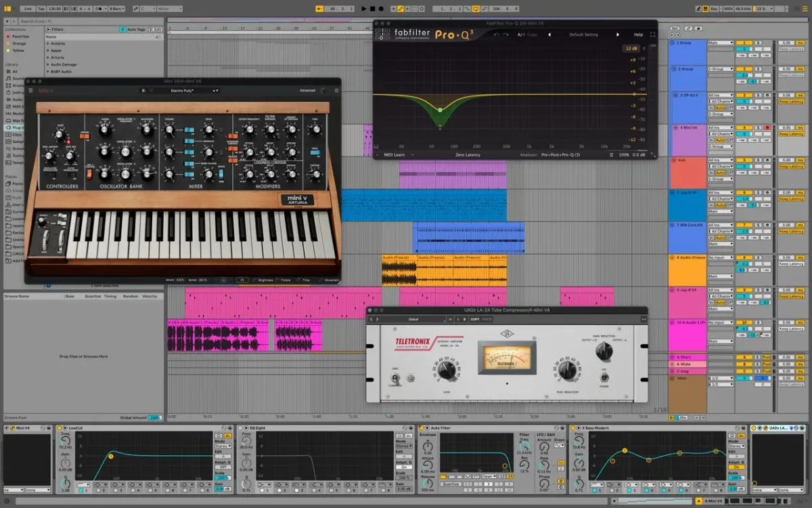Click the 130.00 tempo field
This screenshot has width=812, height=508.
[54, 9]
